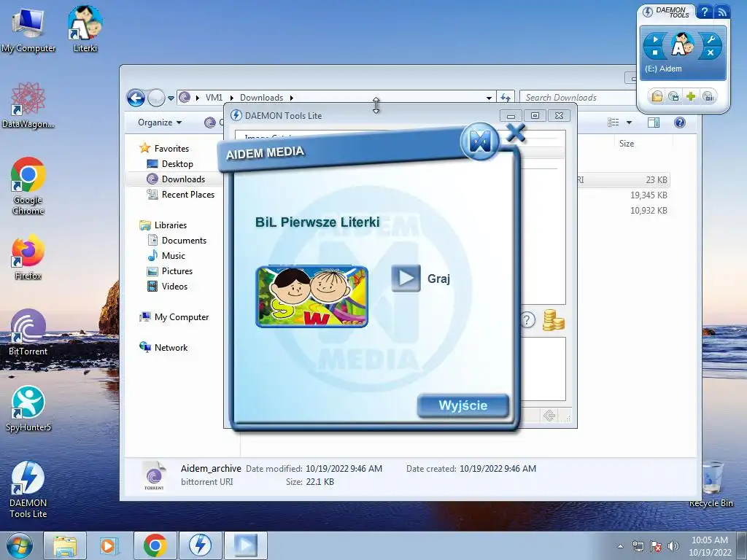
Task: Click the Graj play button icon
Action: 406,278
